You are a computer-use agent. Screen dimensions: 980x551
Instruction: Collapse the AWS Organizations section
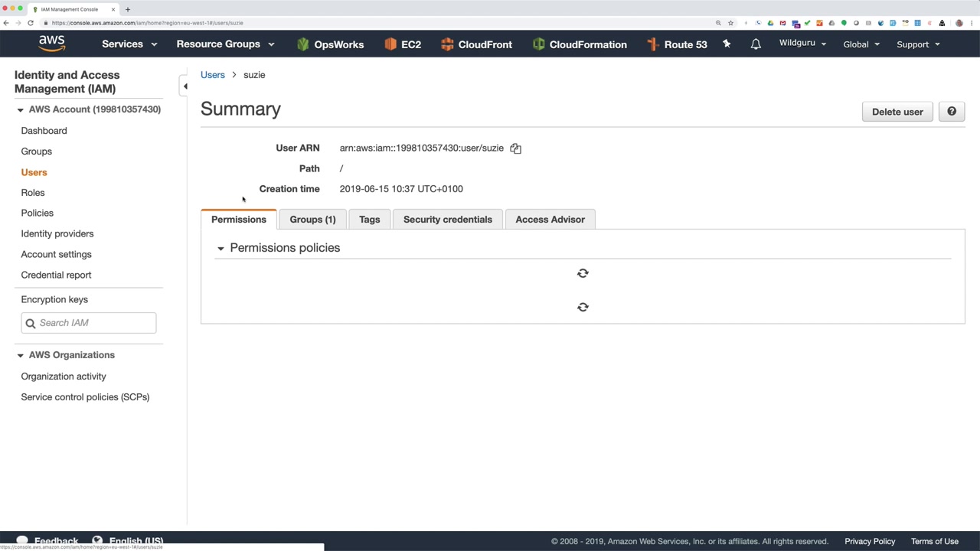pyautogui.click(x=20, y=355)
